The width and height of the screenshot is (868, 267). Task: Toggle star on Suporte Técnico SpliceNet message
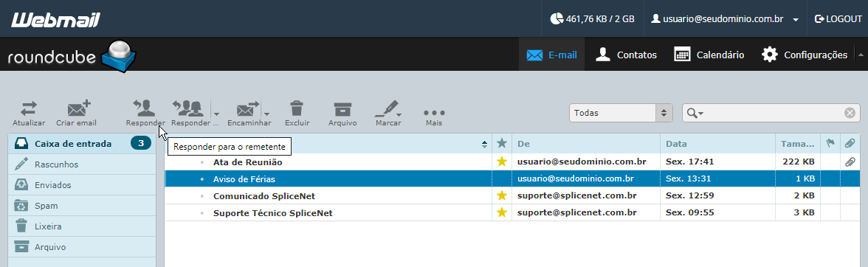coord(502,213)
